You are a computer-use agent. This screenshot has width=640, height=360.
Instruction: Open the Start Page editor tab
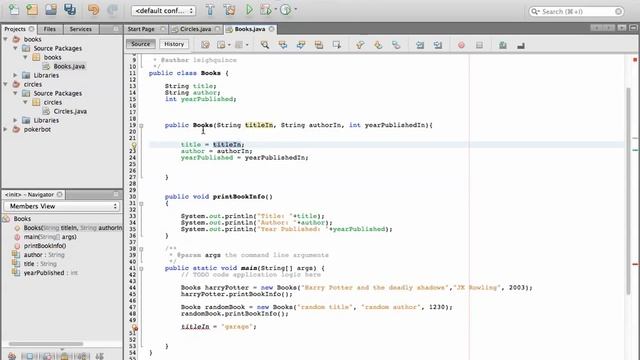pos(141,29)
